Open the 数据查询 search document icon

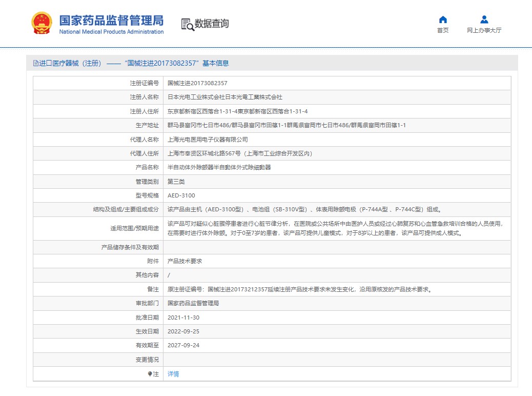188,25
